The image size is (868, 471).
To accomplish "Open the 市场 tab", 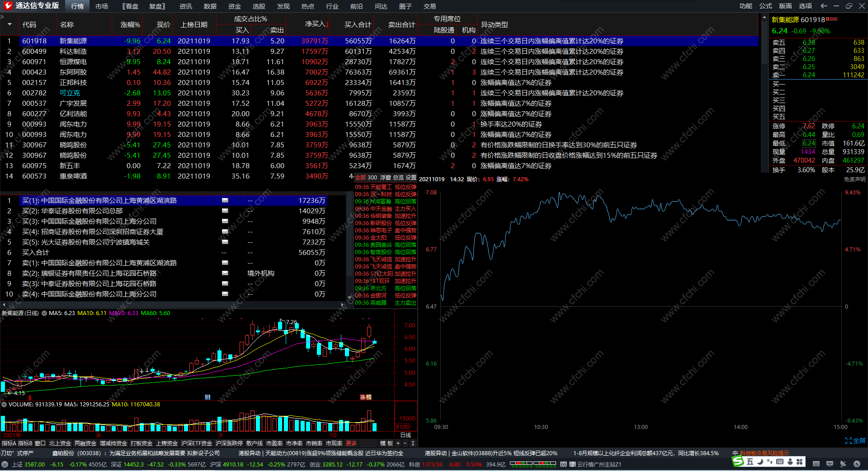I will pyautogui.click(x=102, y=6).
